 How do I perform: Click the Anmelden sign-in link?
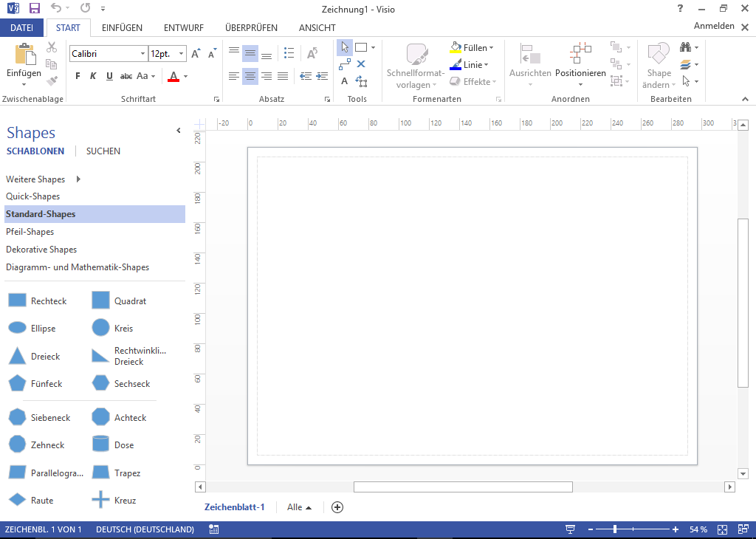point(714,26)
